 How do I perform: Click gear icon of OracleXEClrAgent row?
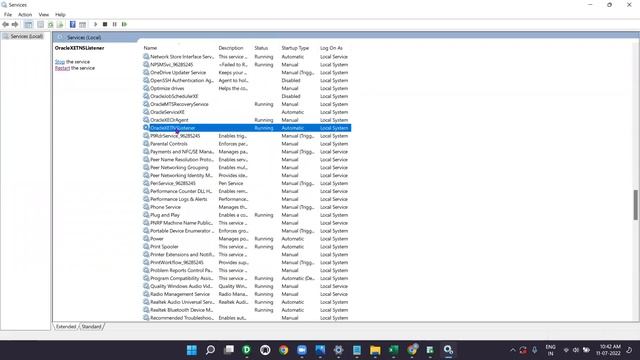(x=146, y=120)
